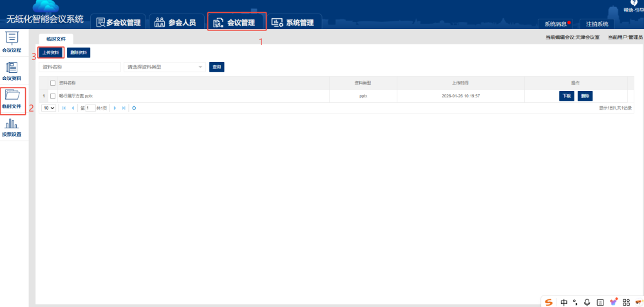This screenshot has width=644, height=307.
Task: Click the cloud logo above system title
Action: [x=46, y=6]
